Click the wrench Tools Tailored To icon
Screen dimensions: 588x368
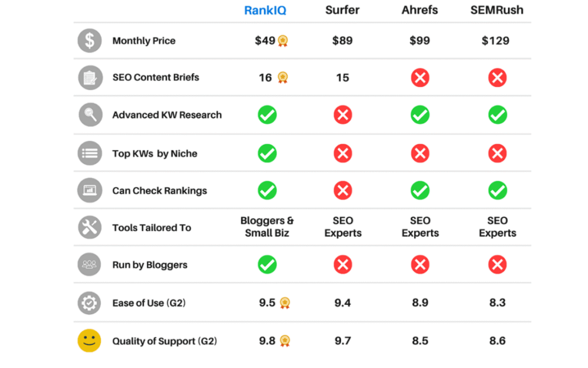90,227
